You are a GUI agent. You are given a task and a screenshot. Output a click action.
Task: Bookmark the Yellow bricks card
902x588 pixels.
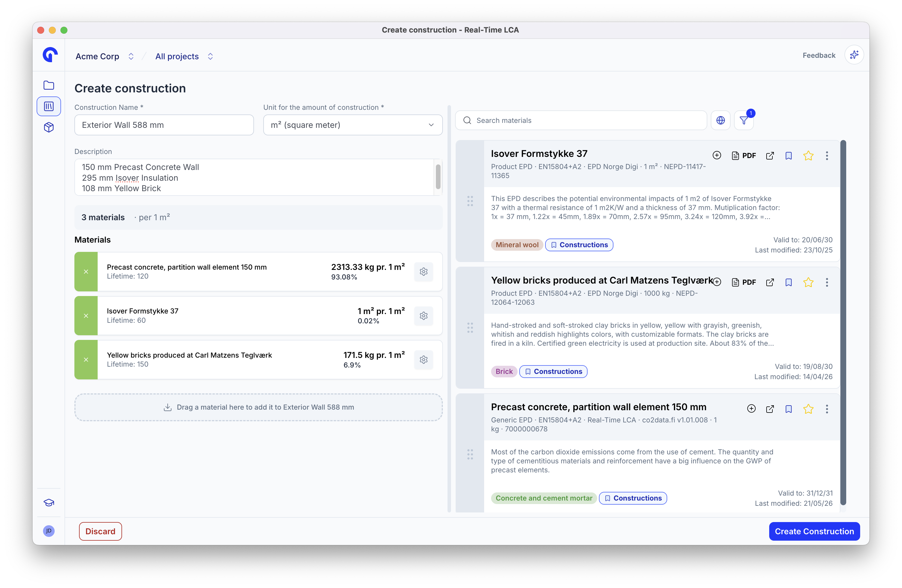coord(789,282)
